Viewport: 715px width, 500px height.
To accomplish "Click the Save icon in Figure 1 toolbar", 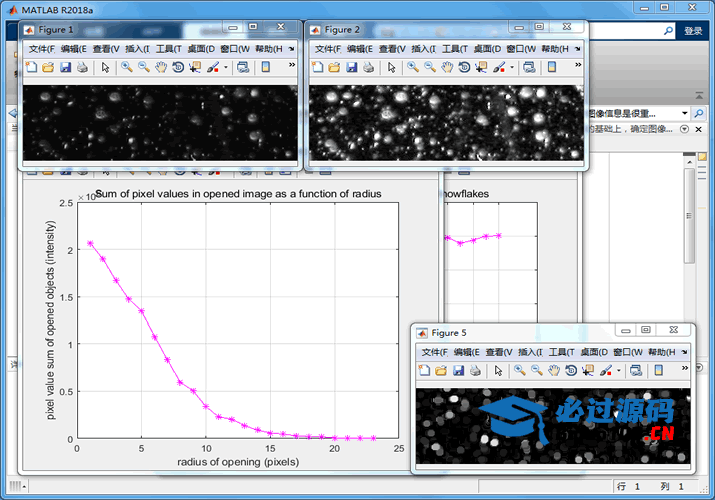I will (65, 67).
